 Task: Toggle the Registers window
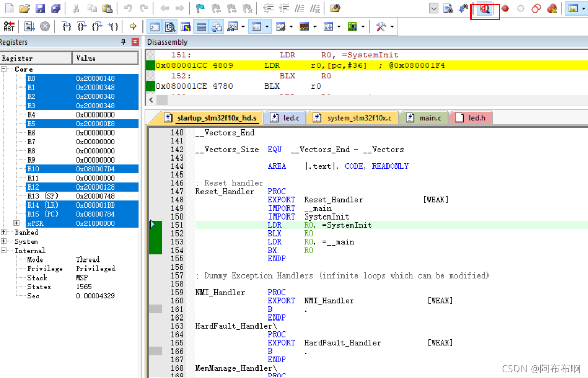point(202,26)
